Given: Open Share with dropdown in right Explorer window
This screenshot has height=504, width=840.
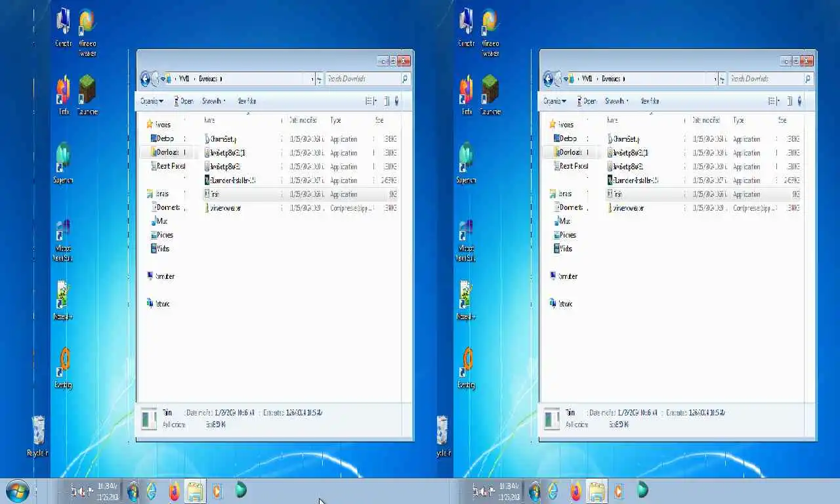Looking at the screenshot, I should 616,101.
